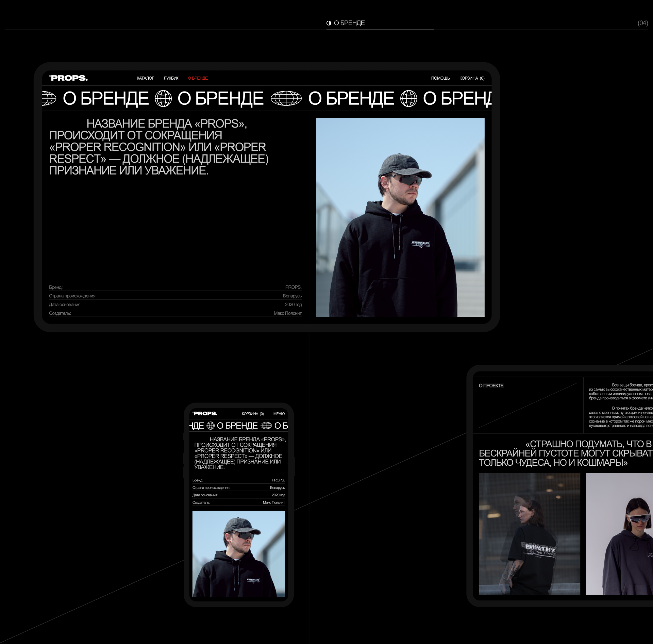Viewport: 653px width, 644px height.
Task: Click the О ПРОЕКТЕ heading
Action: coord(491,385)
